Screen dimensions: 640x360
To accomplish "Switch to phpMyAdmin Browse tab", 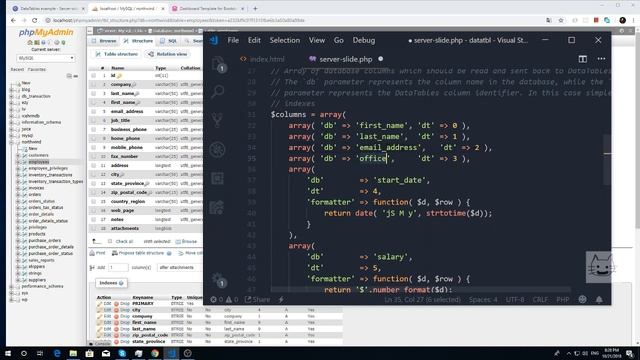I will [x=104, y=41].
